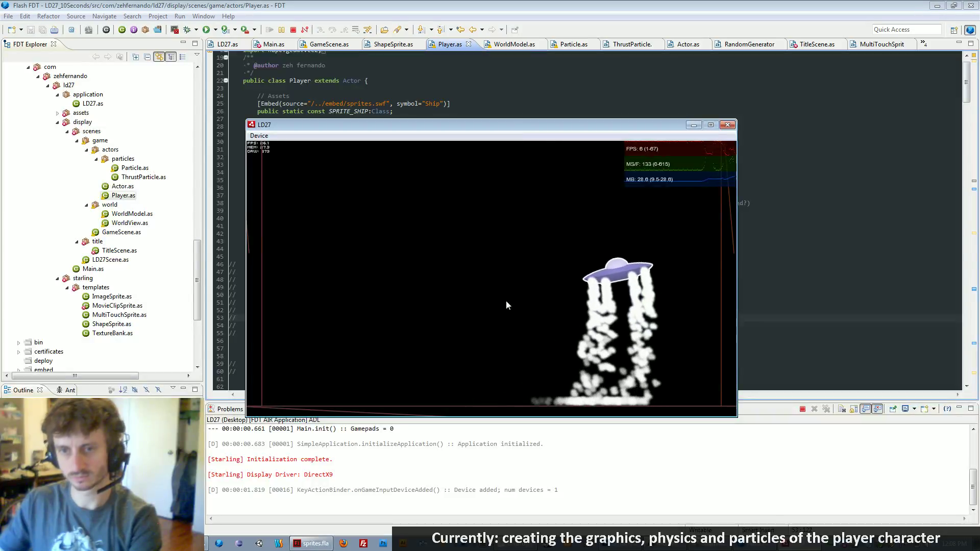Toggle flat layout view in FDT Explorer

coord(183,57)
